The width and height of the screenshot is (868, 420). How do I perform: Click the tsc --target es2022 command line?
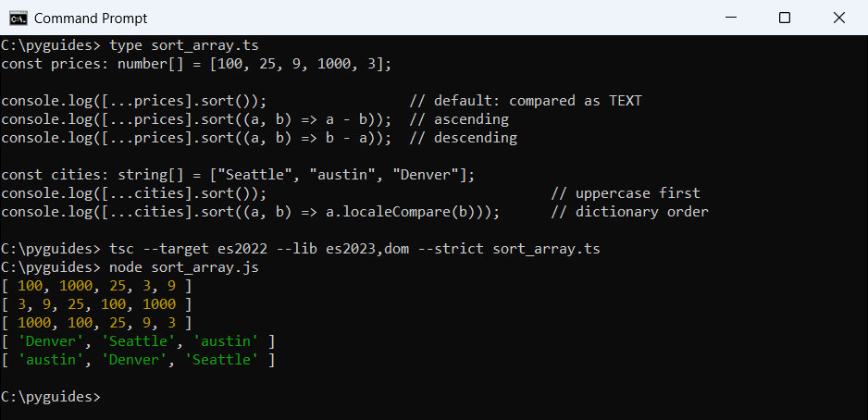(301, 249)
